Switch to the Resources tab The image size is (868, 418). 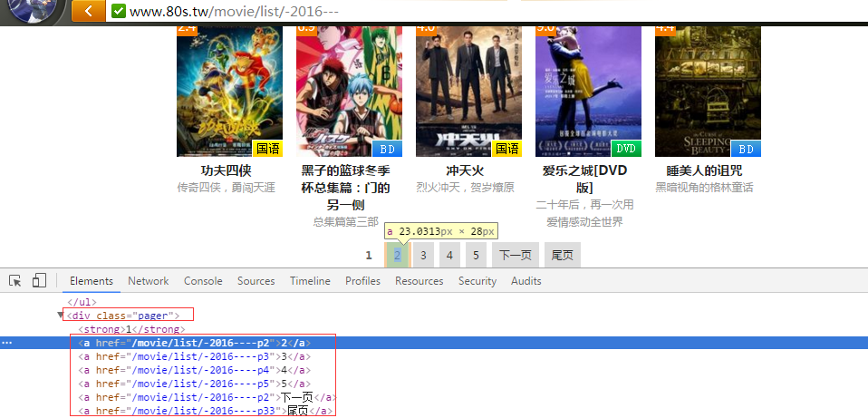click(x=420, y=281)
